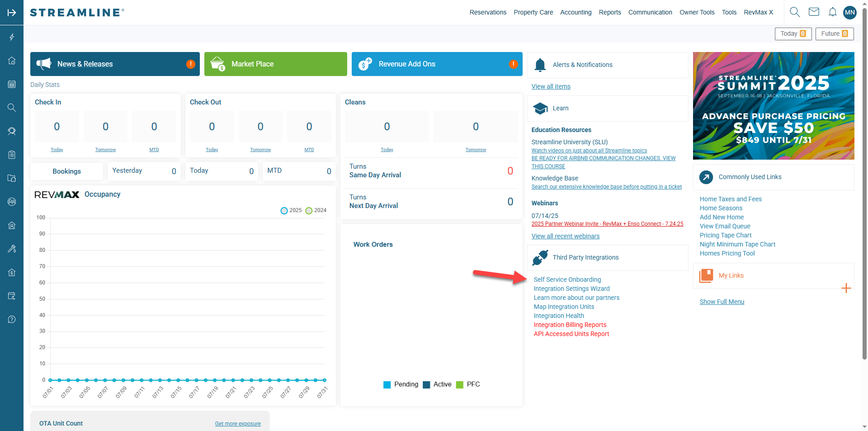Toggle the PFC work orders legend
868x431 pixels.
tap(468, 384)
